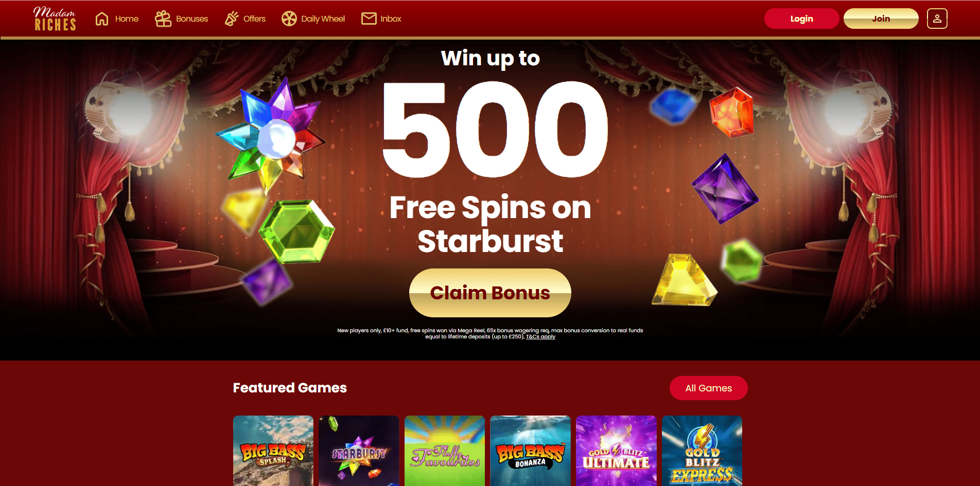Click the Daily Wheel icon

tap(289, 19)
